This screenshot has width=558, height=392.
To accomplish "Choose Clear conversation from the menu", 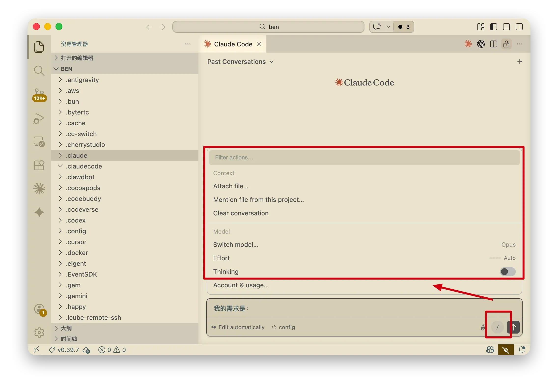I will coord(364,213).
